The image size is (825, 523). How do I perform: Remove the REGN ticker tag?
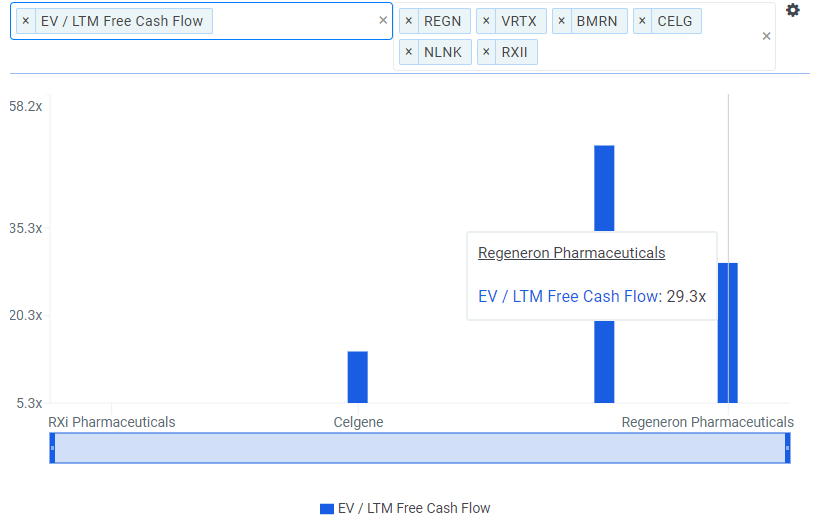pos(409,21)
